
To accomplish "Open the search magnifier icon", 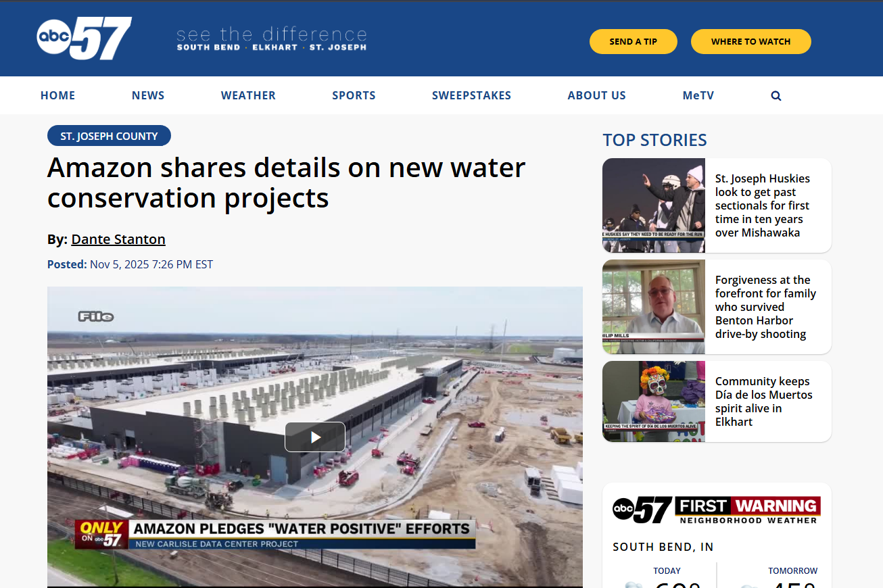I will (x=776, y=96).
